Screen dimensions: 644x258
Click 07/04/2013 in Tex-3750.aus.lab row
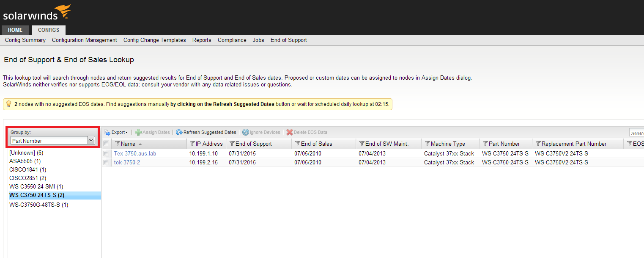372,153
